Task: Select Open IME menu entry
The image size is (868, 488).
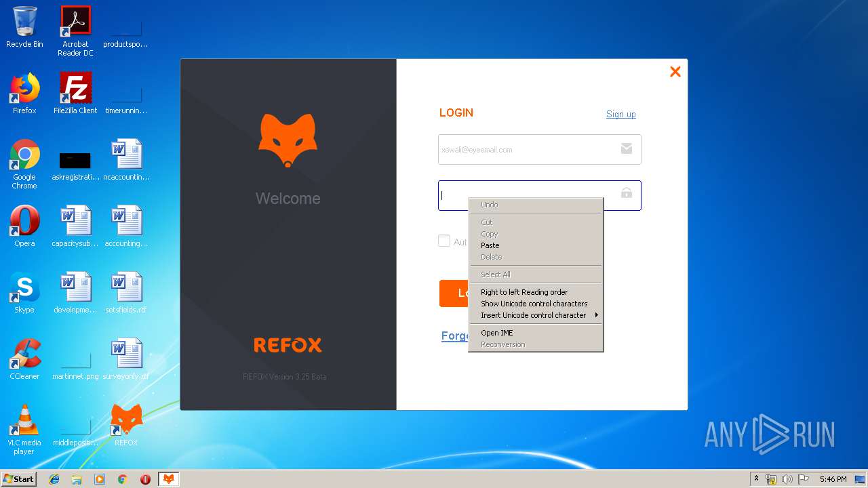Action: tap(536, 333)
